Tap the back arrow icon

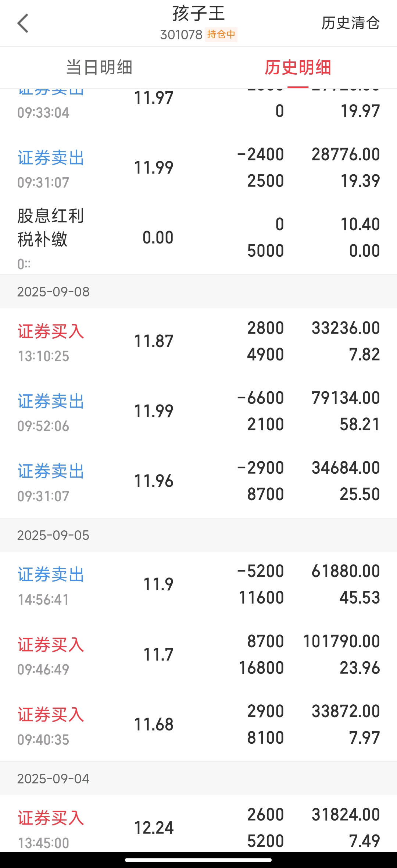[23, 24]
